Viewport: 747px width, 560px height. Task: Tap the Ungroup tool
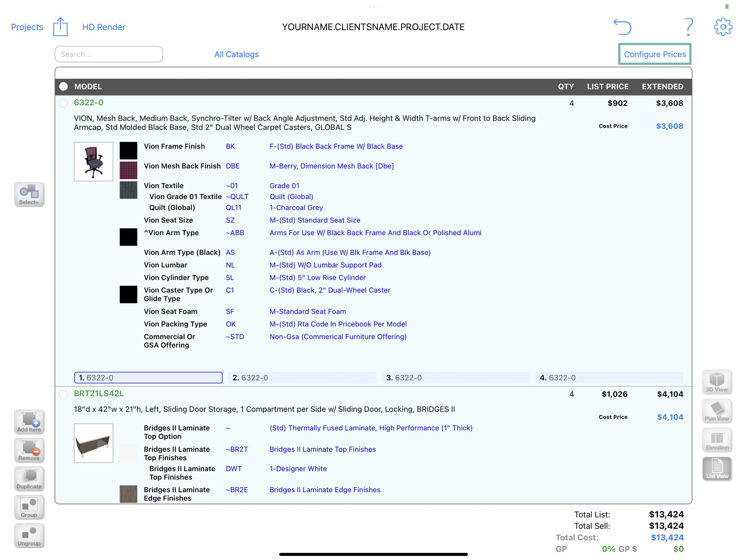pyautogui.click(x=29, y=535)
